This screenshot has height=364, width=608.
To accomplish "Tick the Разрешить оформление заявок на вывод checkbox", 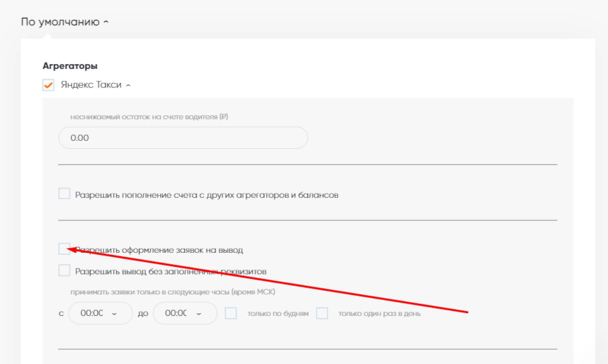I will (64, 249).
